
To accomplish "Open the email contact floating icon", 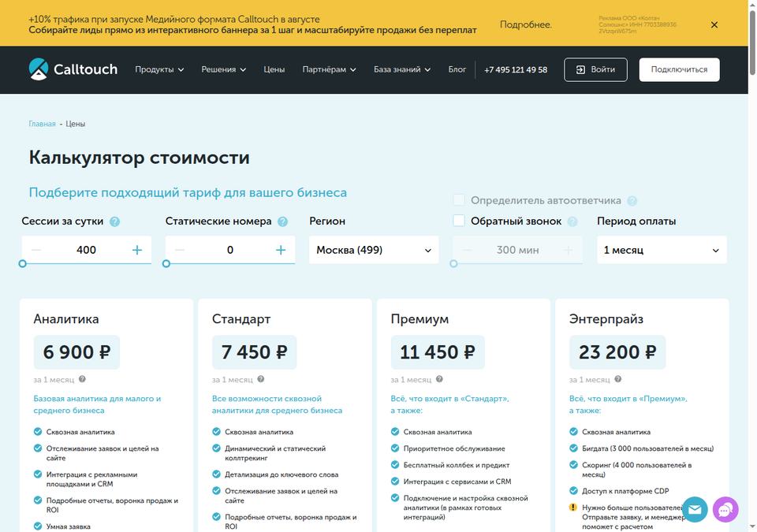I will click(695, 509).
